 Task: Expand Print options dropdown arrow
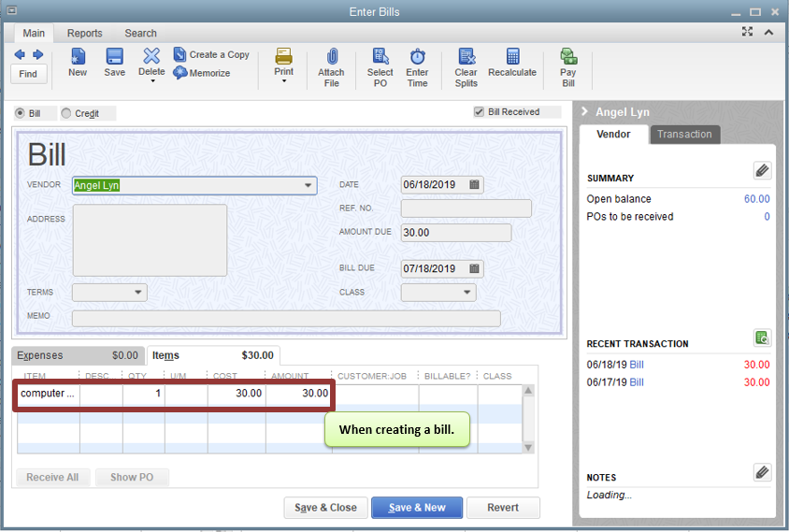click(x=284, y=81)
